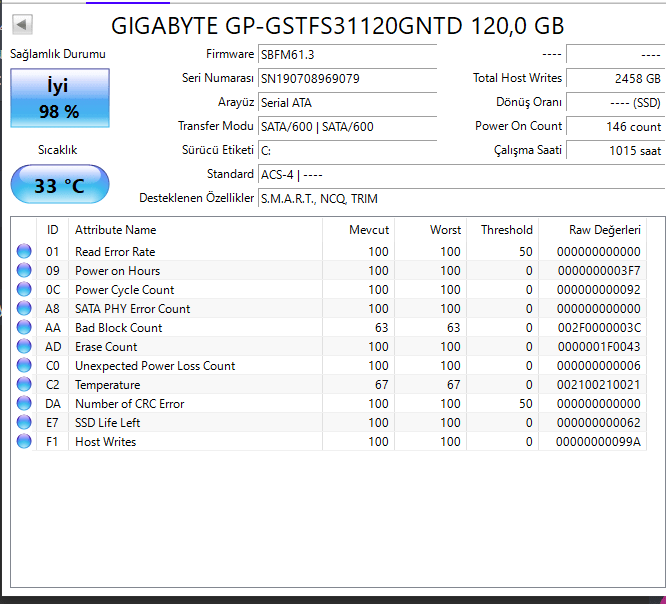Select the Bad Block Count row name

119,327
